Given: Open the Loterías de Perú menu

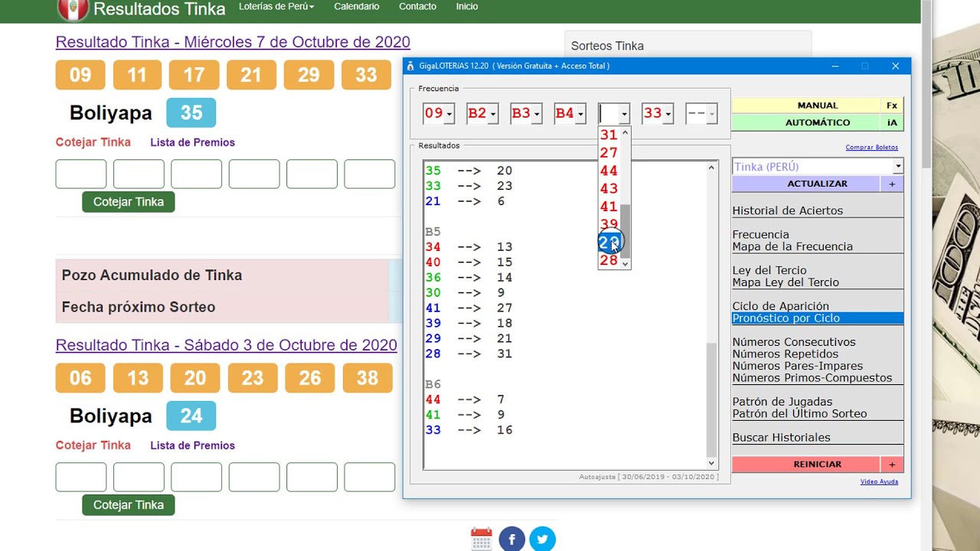Looking at the screenshot, I should click(x=276, y=6).
